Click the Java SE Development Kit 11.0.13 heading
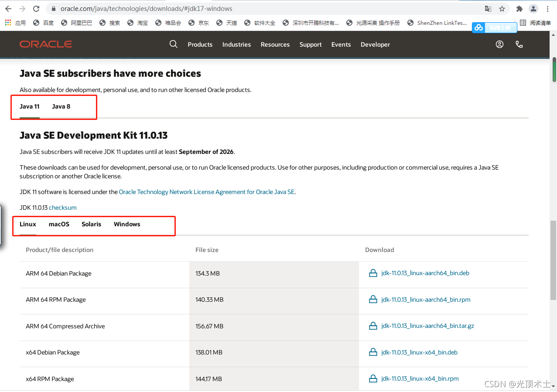This screenshot has height=392, width=557. click(x=94, y=135)
